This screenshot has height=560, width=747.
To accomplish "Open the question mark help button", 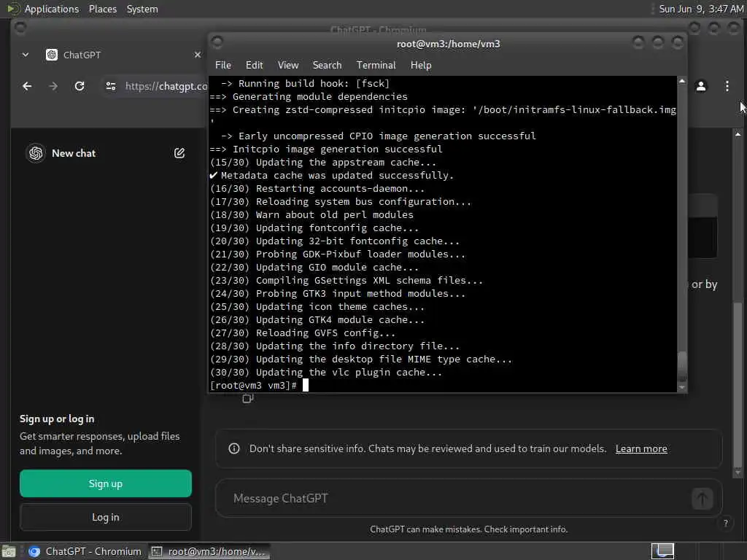I will click(x=726, y=523).
